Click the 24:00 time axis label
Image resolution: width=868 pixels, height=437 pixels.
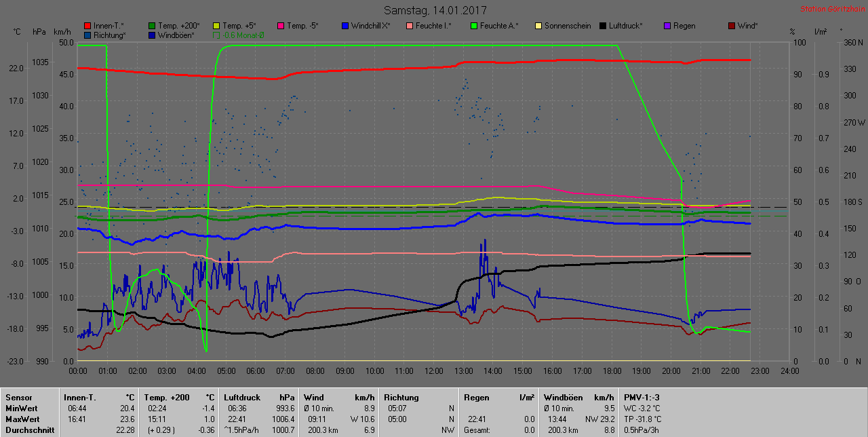point(789,371)
